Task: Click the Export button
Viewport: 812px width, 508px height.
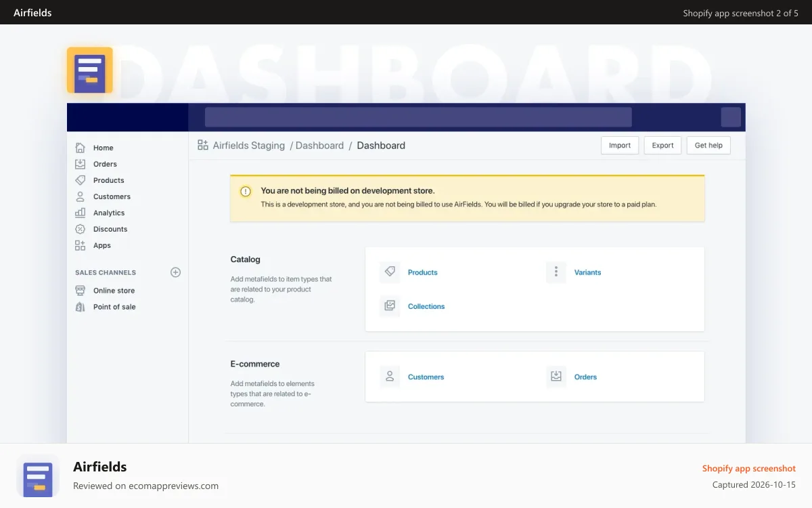Action: pos(662,145)
